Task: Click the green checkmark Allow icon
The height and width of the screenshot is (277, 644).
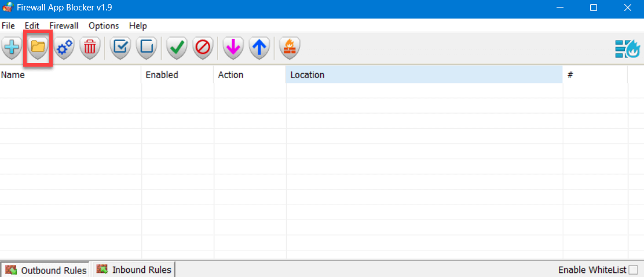Action: click(x=177, y=48)
